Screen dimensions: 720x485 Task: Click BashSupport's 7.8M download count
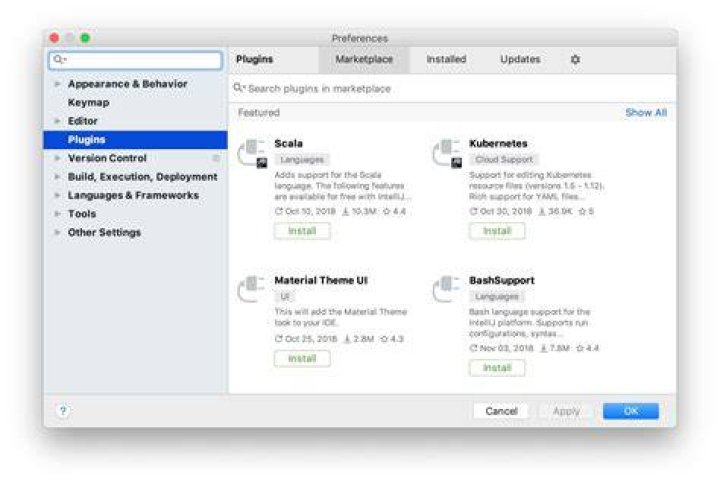click(x=555, y=348)
